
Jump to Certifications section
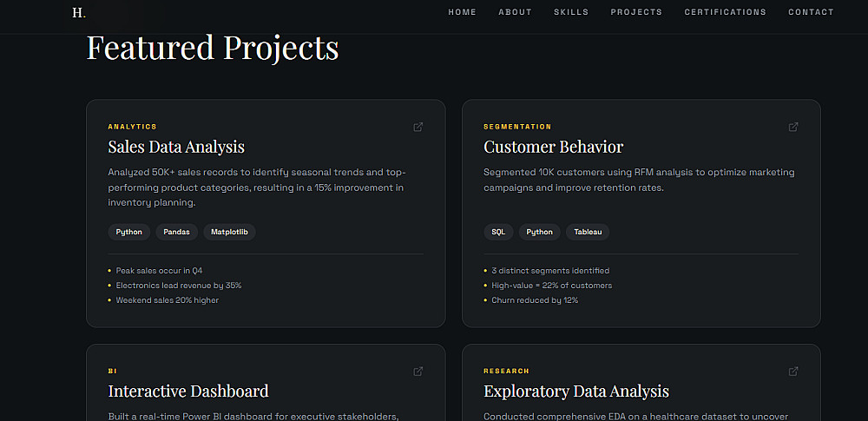click(726, 12)
